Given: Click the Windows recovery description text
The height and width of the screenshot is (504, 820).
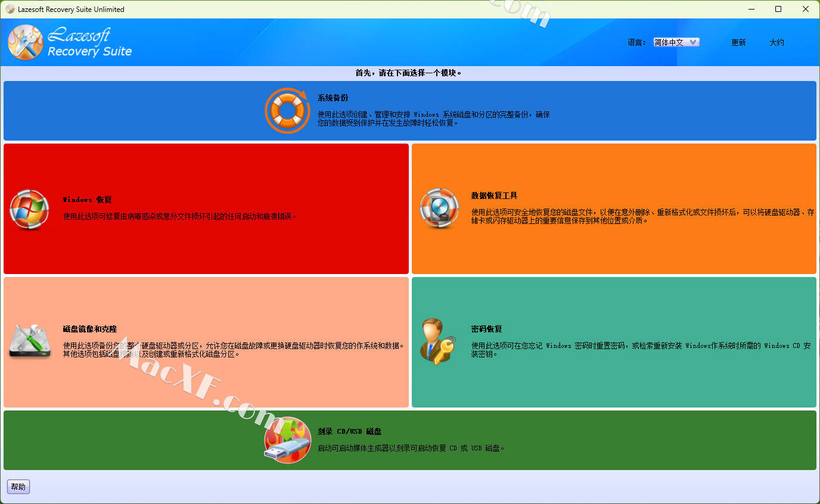Looking at the screenshot, I should [x=179, y=216].
